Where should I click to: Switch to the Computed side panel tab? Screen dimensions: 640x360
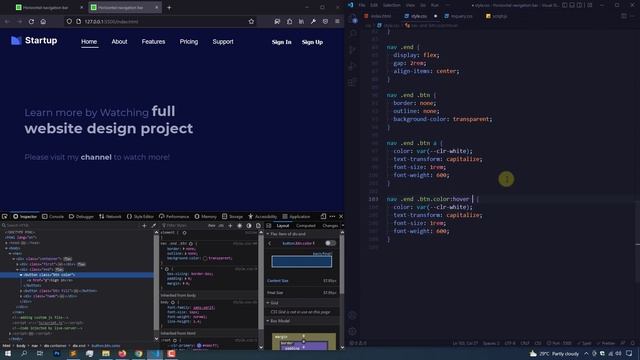pos(306,225)
